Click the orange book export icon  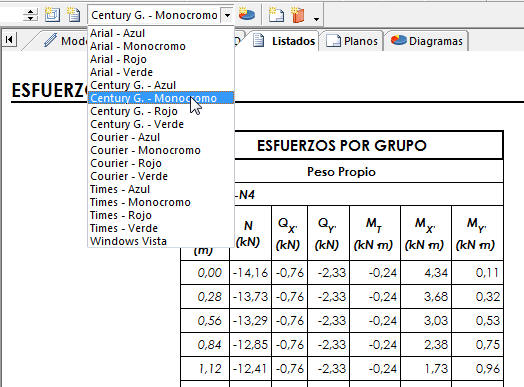point(298,15)
